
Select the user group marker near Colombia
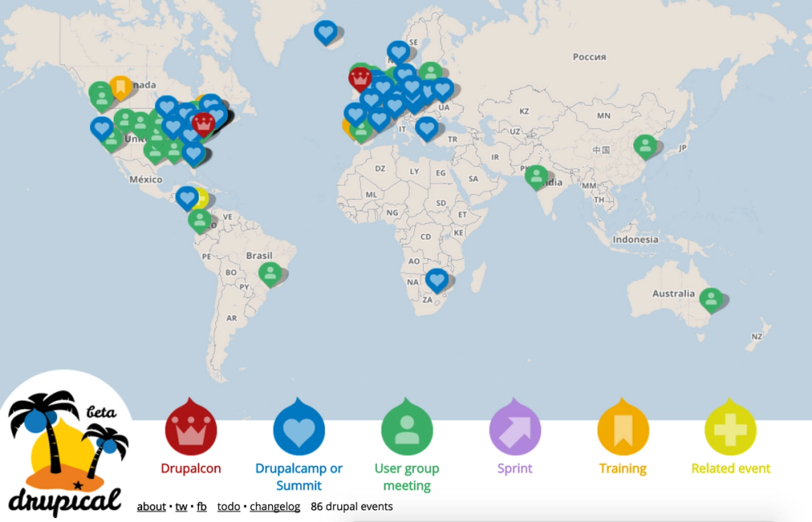[x=200, y=221]
